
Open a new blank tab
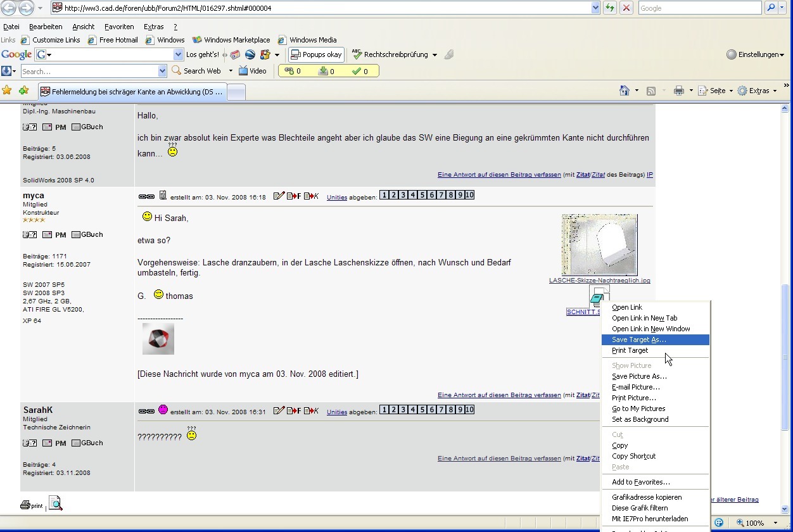pyautogui.click(x=236, y=92)
